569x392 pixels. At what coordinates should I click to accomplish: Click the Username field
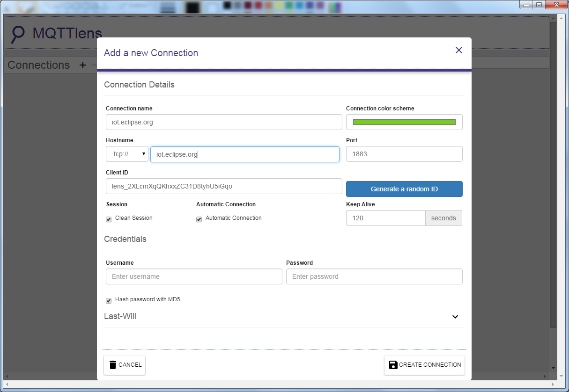point(194,276)
